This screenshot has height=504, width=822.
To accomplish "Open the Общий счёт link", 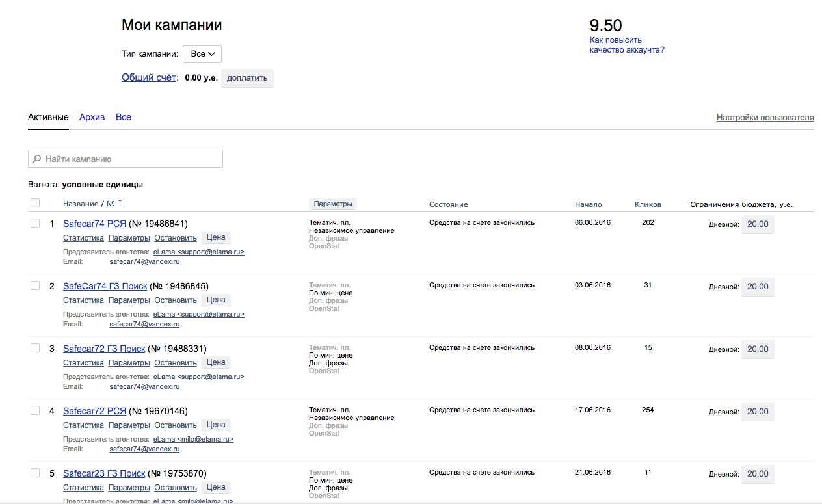I will pyautogui.click(x=149, y=77).
